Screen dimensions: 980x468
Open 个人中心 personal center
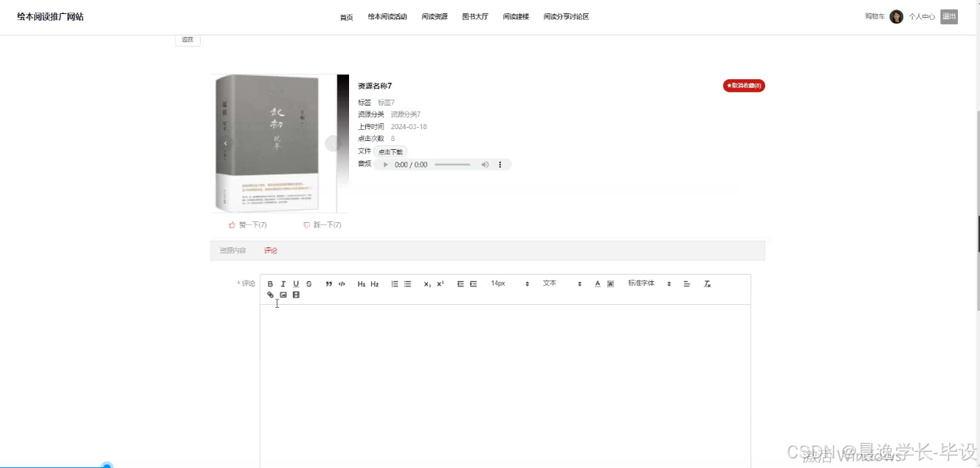pos(922,16)
